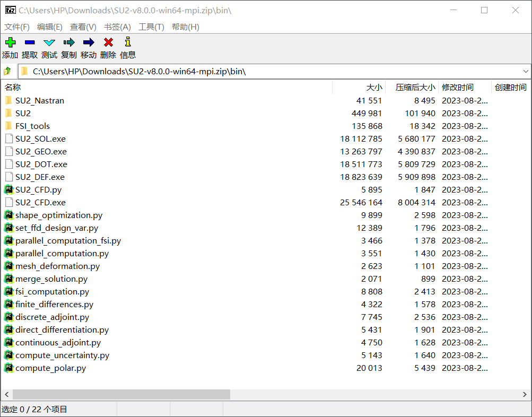Viewport: 532px width, 417px height.
Task: Select the shape_optimization.py file
Action: 58,215
